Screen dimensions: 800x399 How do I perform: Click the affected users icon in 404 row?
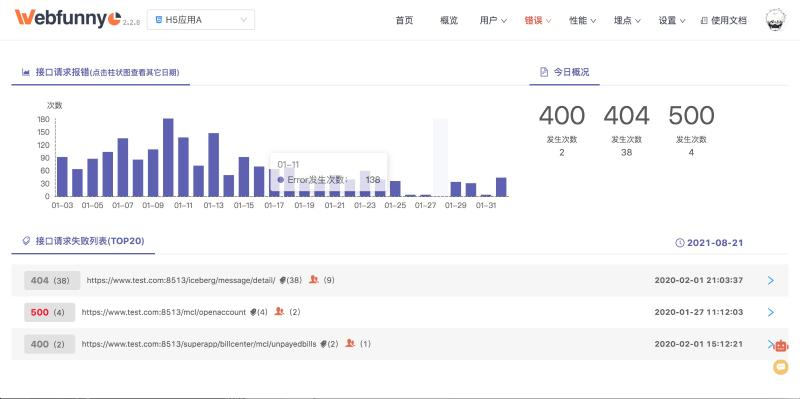click(x=314, y=280)
